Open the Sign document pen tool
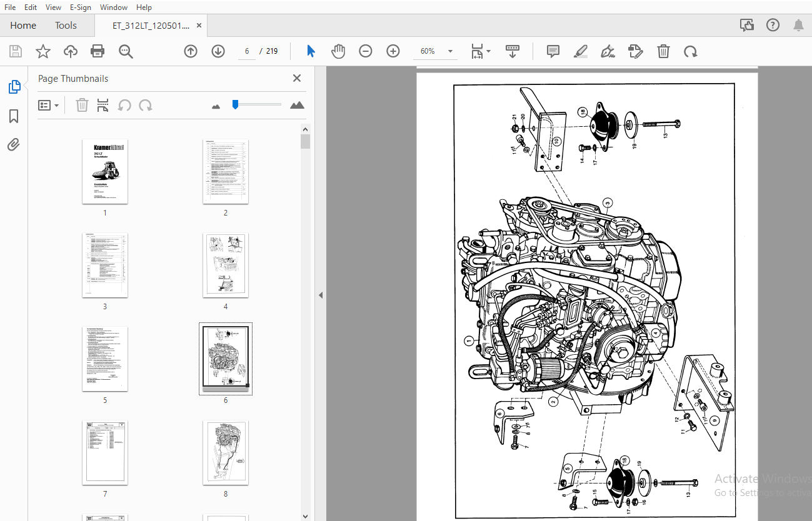812x521 pixels. 608,51
